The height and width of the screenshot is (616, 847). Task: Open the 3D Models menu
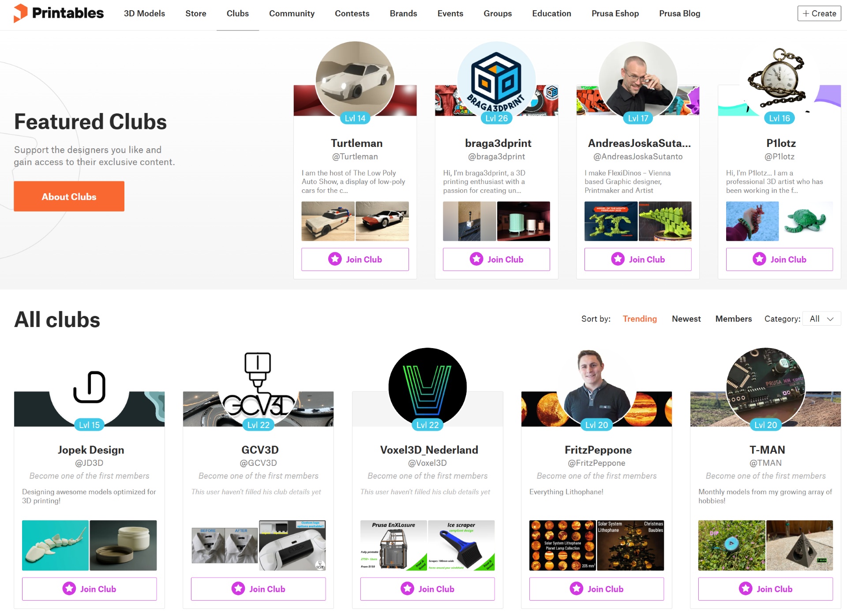click(x=144, y=13)
